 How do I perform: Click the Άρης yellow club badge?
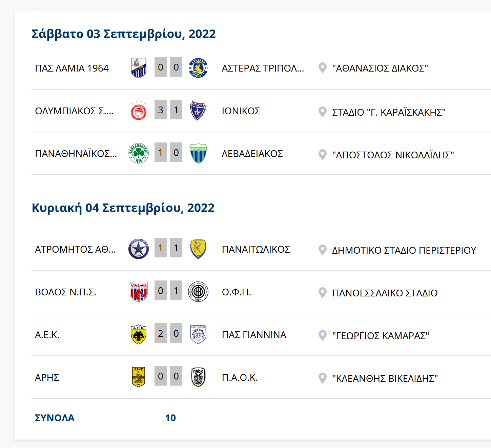(139, 377)
